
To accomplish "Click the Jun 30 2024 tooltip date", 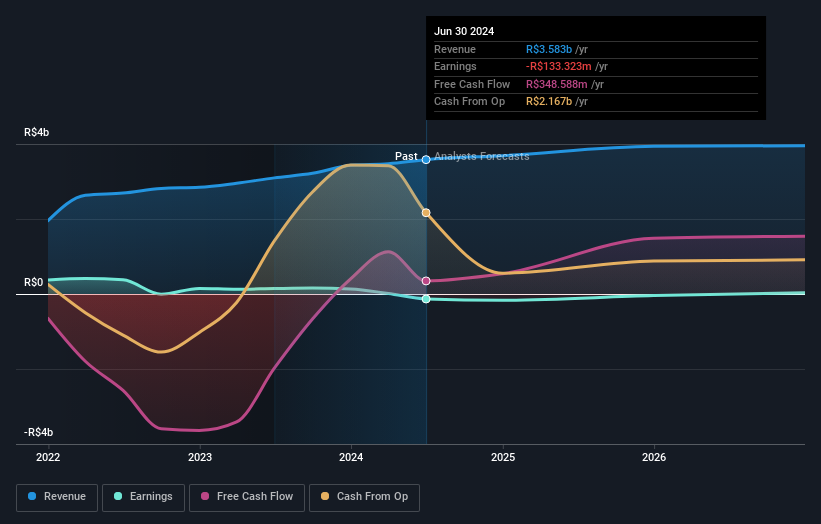I will pyautogui.click(x=464, y=31).
